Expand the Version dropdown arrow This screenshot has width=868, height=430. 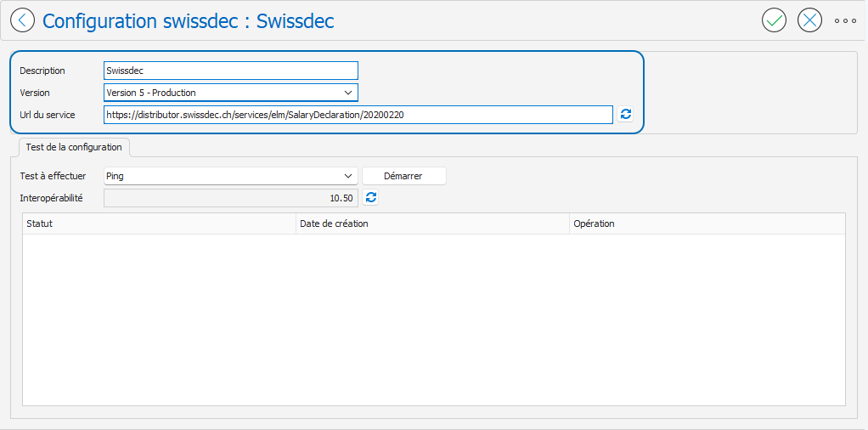pyautogui.click(x=348, y=93)
